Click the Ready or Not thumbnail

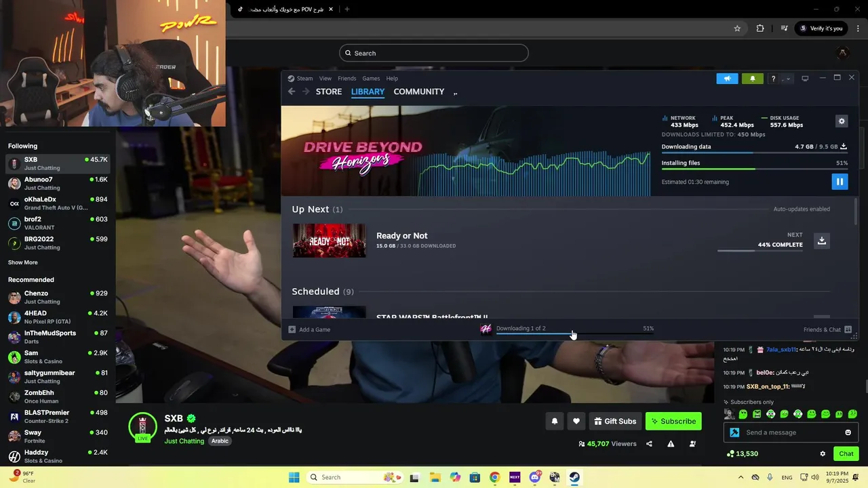329,241
